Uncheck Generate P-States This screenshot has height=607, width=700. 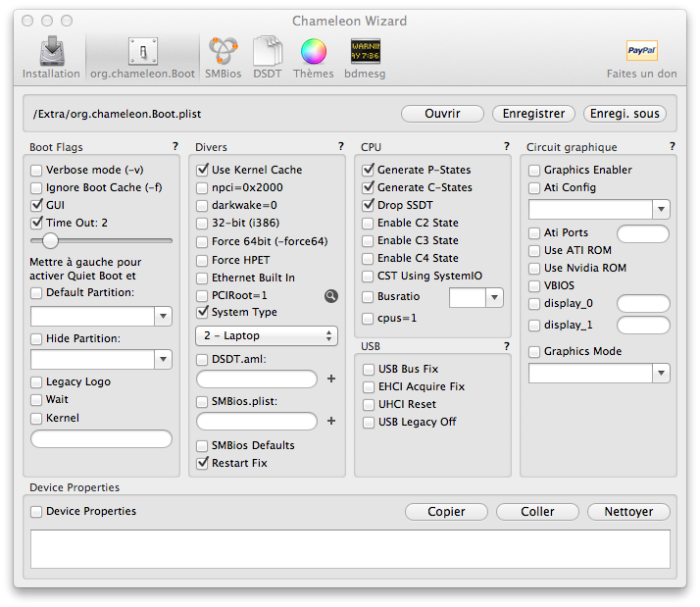pos(368,171)
